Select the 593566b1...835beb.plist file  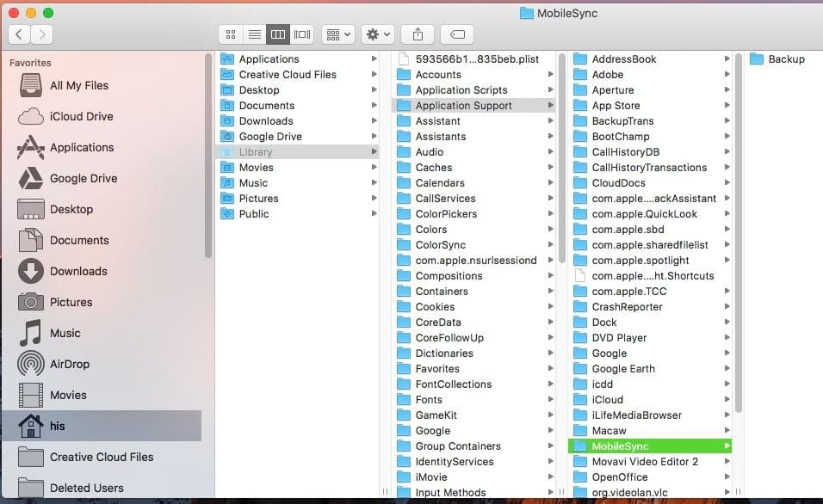click(x=473, y=59)
